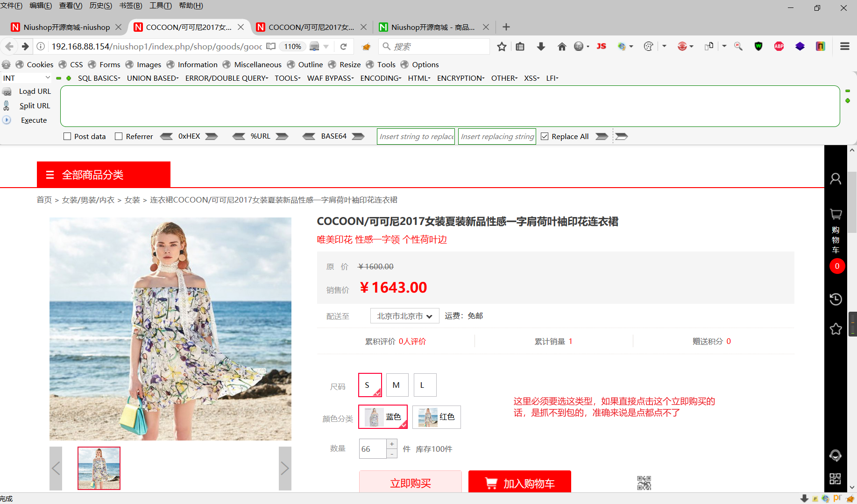Decrease quantity with the minus stepper
The image size is (857, 504).
pos(392,454)
